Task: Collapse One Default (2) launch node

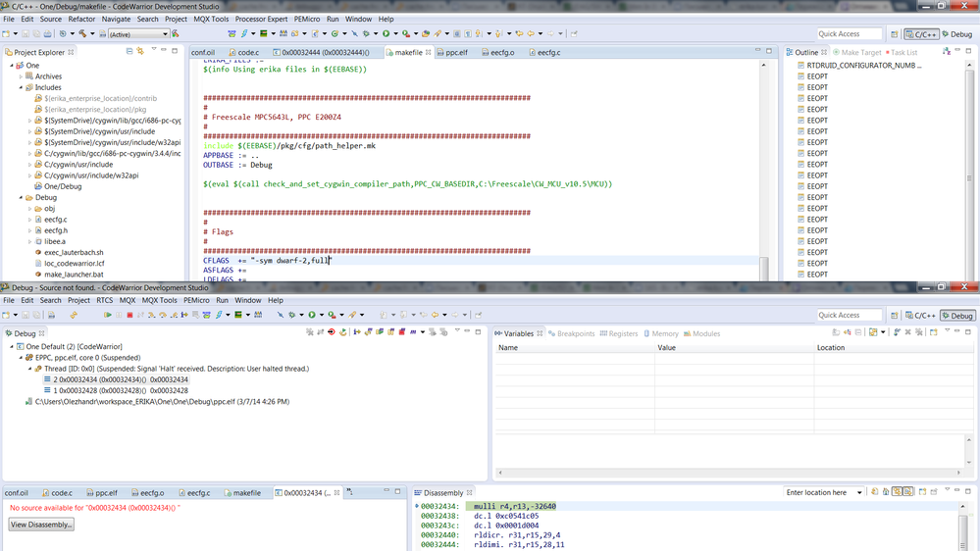Action: pos(11,346)
